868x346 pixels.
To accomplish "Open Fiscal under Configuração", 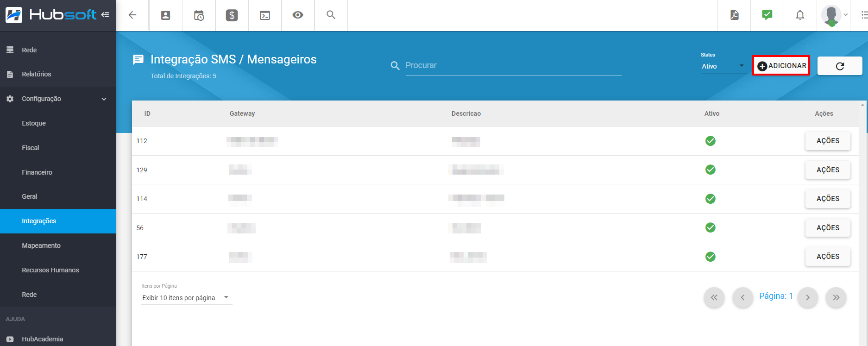I will pos(58,148).
